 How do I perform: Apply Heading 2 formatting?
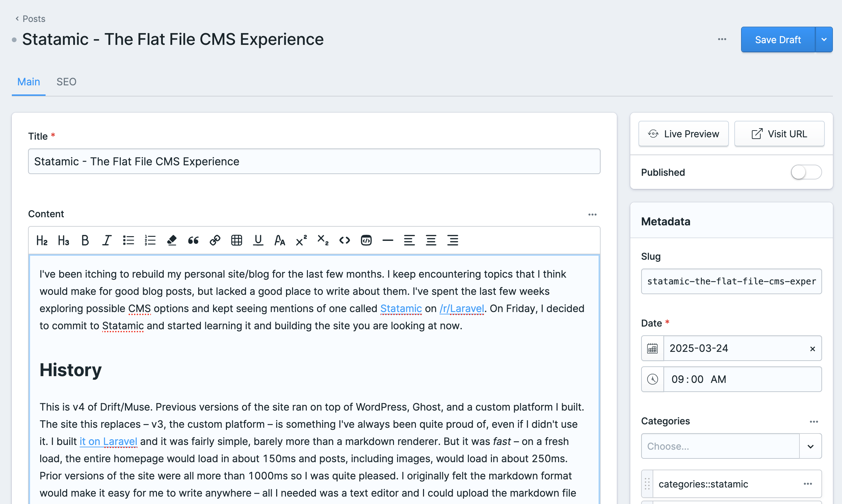coord(42,241)
